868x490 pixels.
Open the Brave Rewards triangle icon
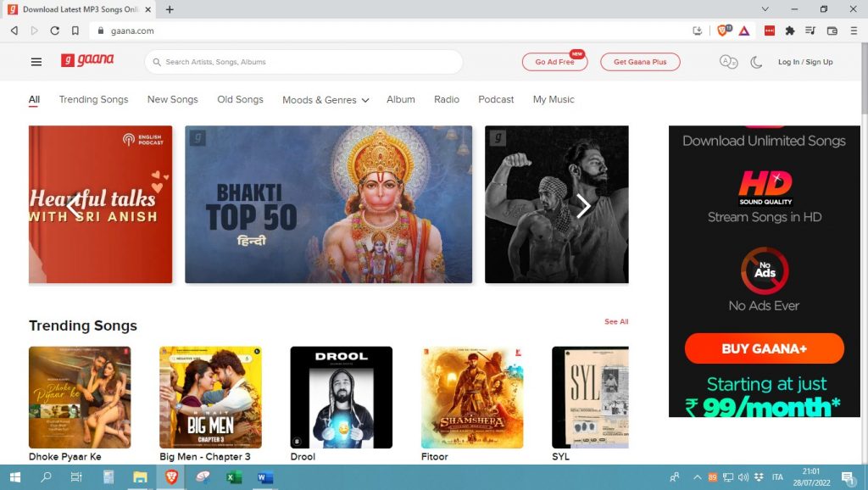tap(743, 31)
